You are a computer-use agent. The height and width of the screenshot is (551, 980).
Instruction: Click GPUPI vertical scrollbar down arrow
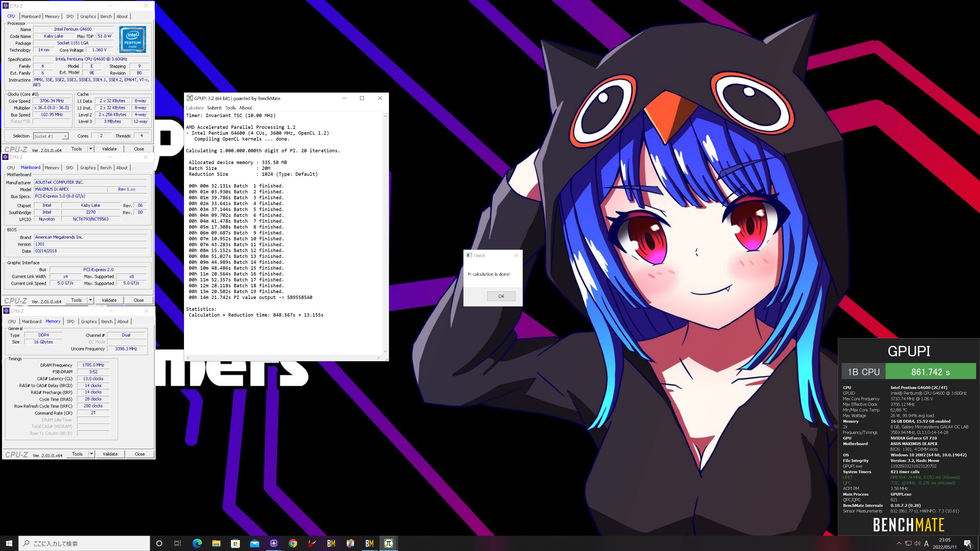coord(385,351)
